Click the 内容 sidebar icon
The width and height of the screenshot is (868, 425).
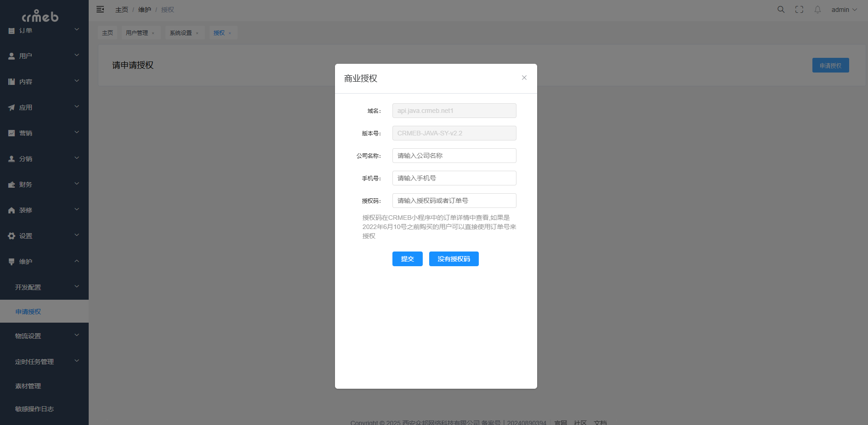coord(11,81)
